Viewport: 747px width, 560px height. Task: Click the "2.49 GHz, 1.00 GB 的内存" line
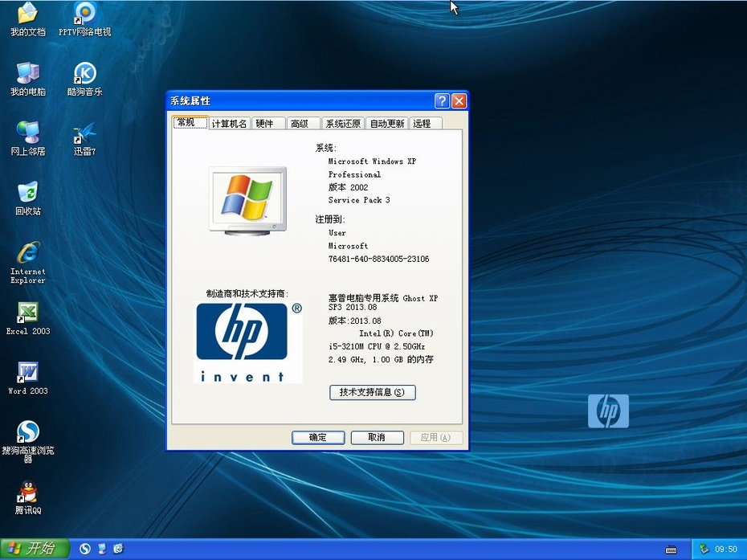(381, 359)
